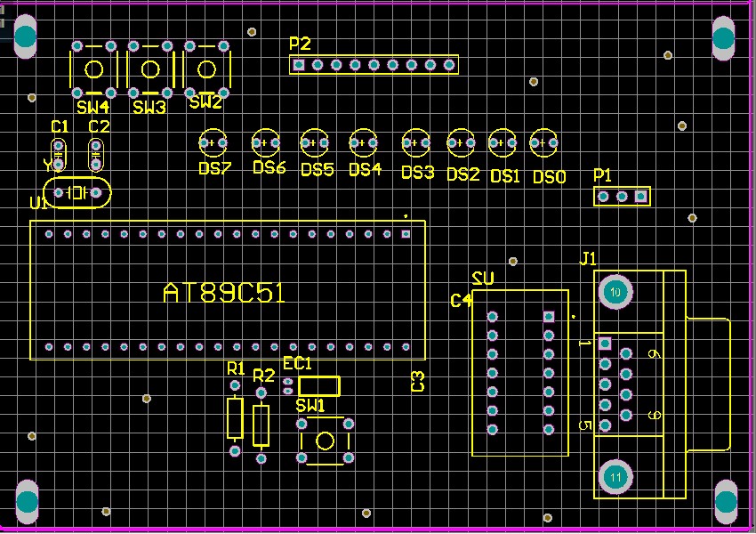Click the bottom-left board mounting hole

27,501
